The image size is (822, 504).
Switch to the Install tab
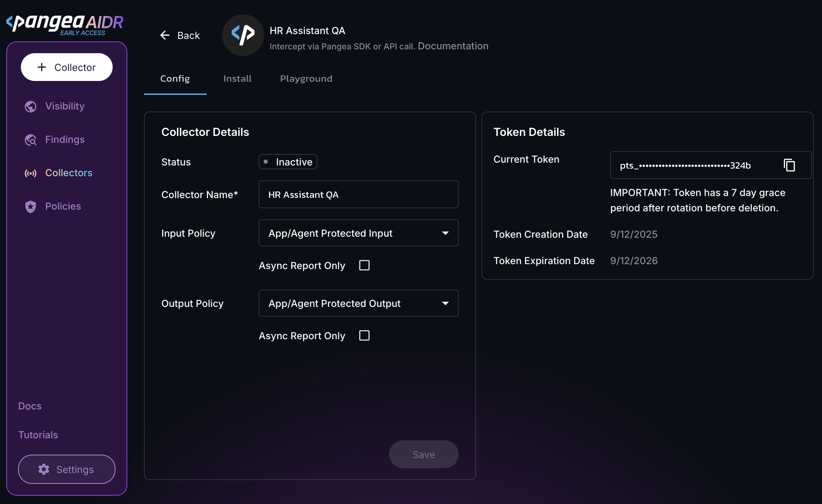coord(237,79)
